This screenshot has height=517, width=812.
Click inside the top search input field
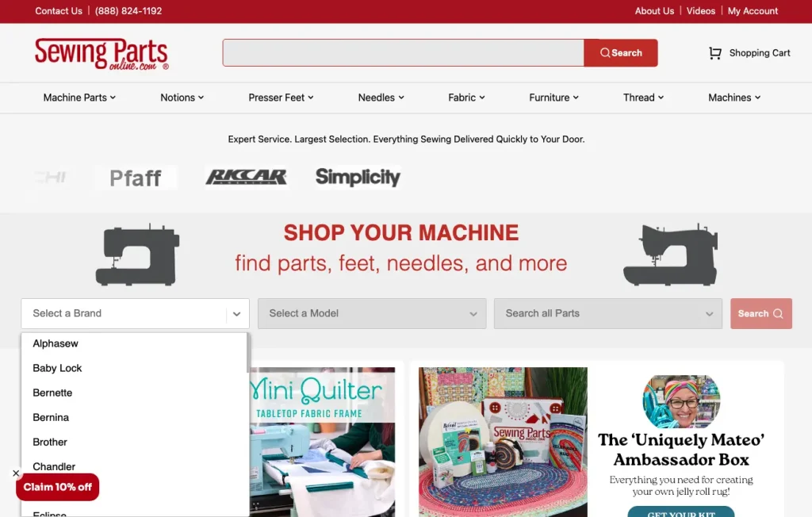[404, 53]
